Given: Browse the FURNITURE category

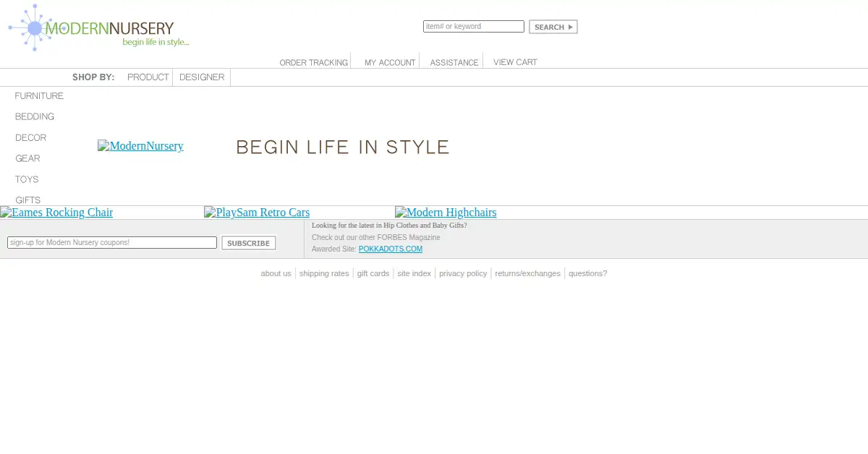Looking at the screenshot, I should coord(39,96).
